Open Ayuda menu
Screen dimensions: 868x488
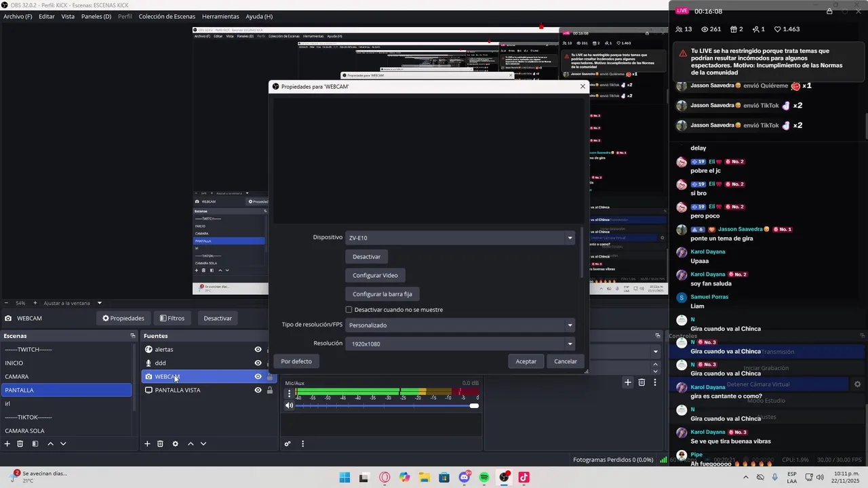(259, 16)
